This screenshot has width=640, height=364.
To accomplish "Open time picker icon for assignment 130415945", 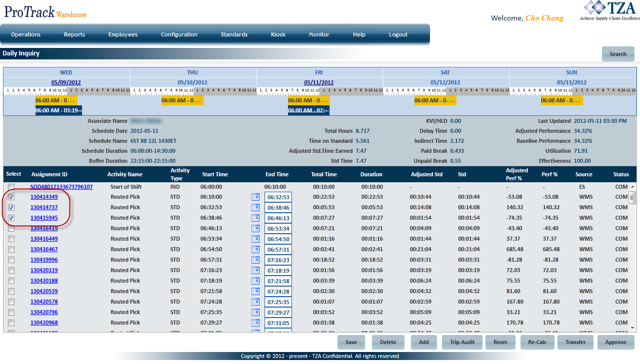I will click(255, 218).
